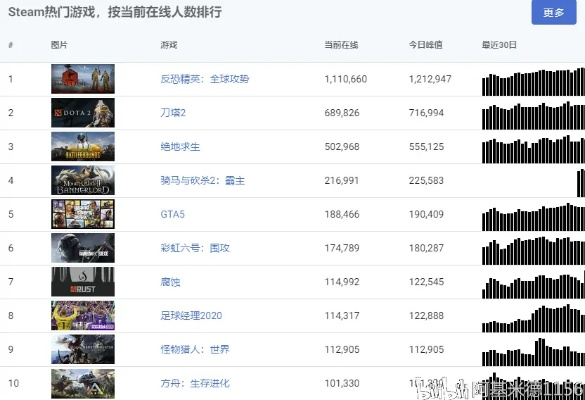Select the peak value 190,409

coord(426,214)
